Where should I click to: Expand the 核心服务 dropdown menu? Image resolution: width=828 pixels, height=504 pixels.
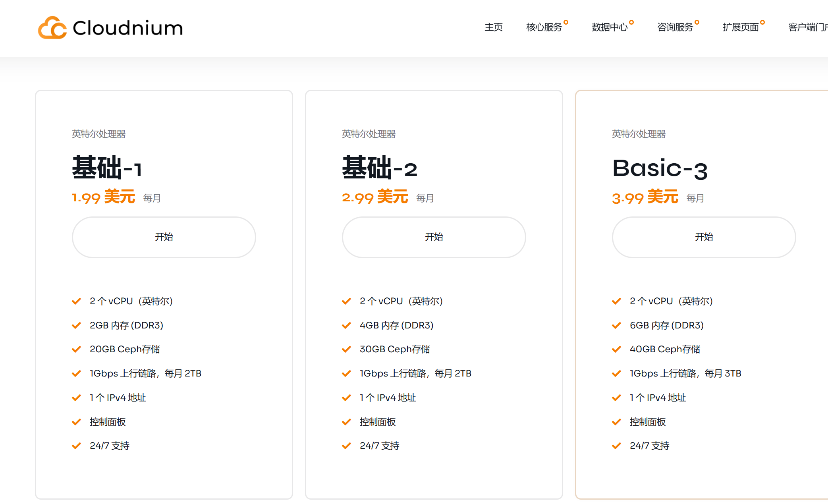(544, 27)
